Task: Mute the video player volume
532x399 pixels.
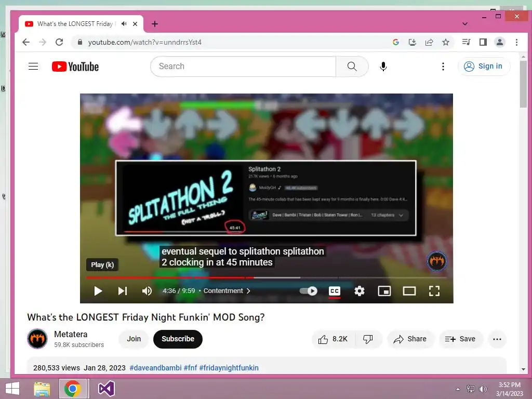Action: pyautogui.click(x=147, y=291)
